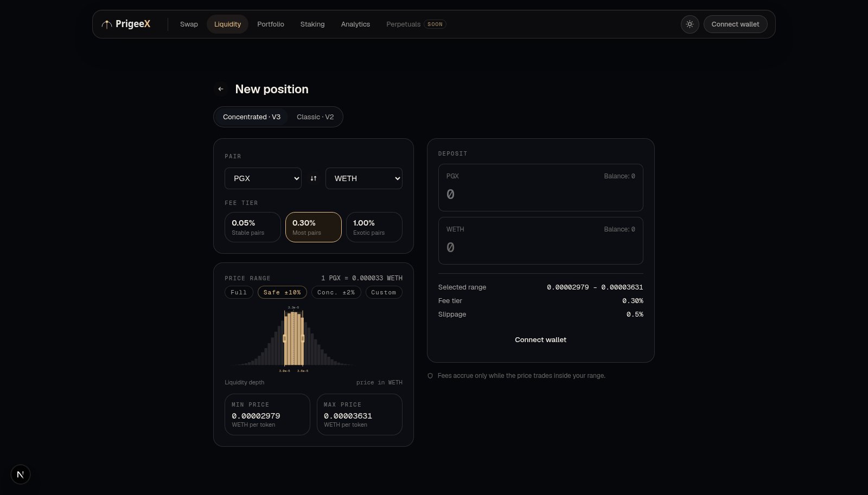
Task: Open the PGX token dropdown
Action: 263,178
